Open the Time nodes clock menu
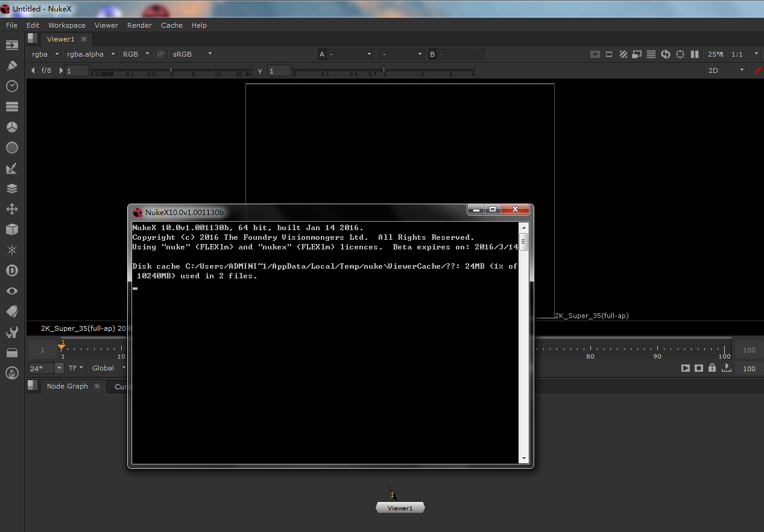This screenshot has height=532, width=764. coord(12,86)
